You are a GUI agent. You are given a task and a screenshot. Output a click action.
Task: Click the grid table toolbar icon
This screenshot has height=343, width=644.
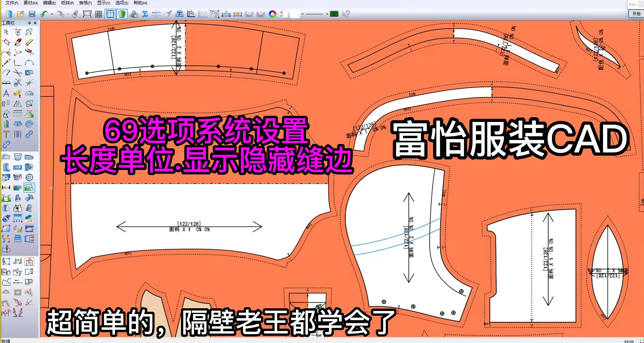coord(99,14)
